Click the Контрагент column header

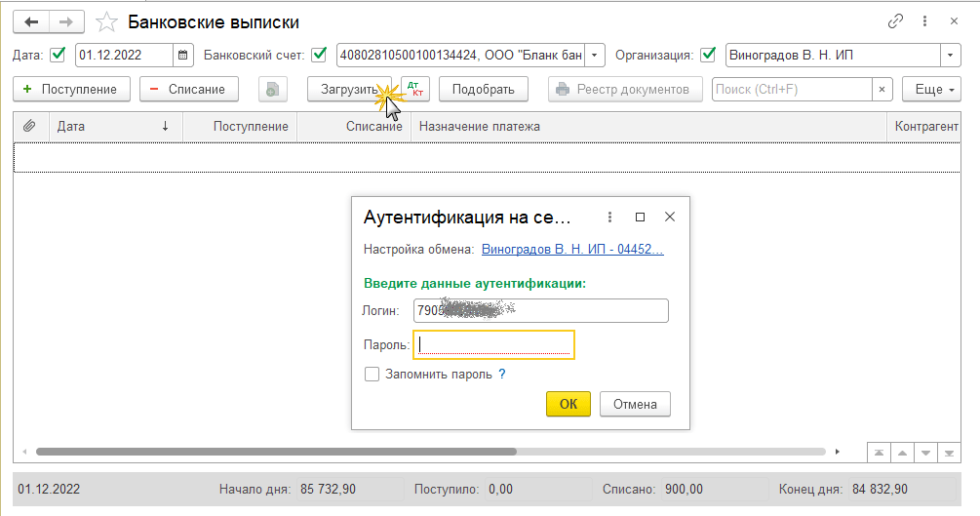923,127
